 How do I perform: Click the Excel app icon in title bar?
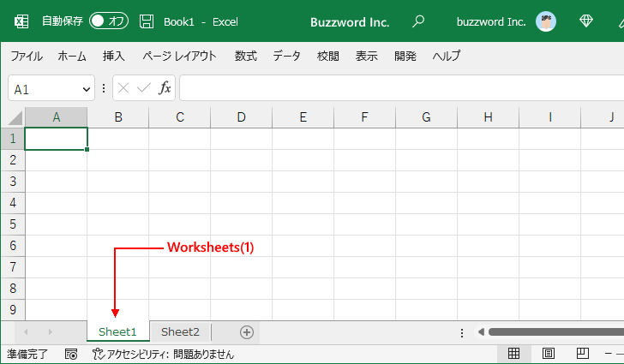click(x=21, y=21)
